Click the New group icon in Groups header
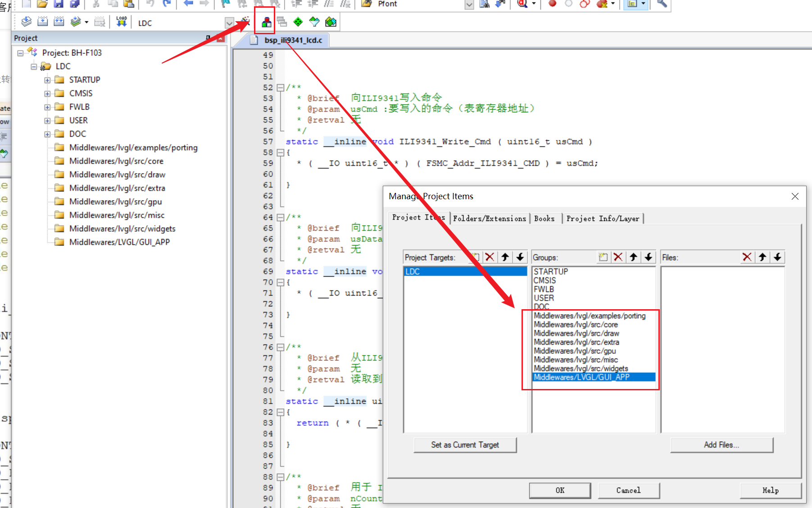Viewport: 812px width, 508px height. tap(603, 257)
